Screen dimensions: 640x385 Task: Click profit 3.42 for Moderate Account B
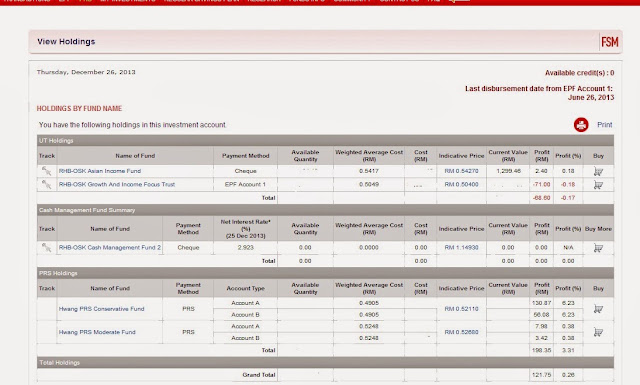point(542,338)
